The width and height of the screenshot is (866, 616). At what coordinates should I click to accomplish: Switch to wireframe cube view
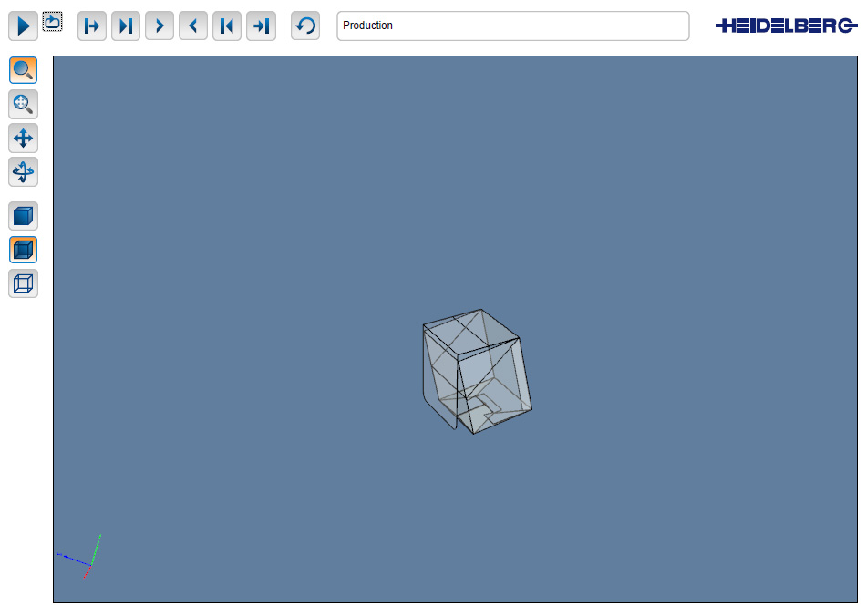[x=23, y=283]
